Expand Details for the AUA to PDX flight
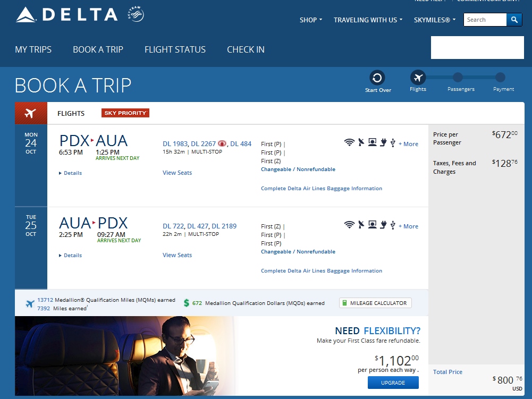The width and height of the screenshot is (532, 399). coord(71,256)
